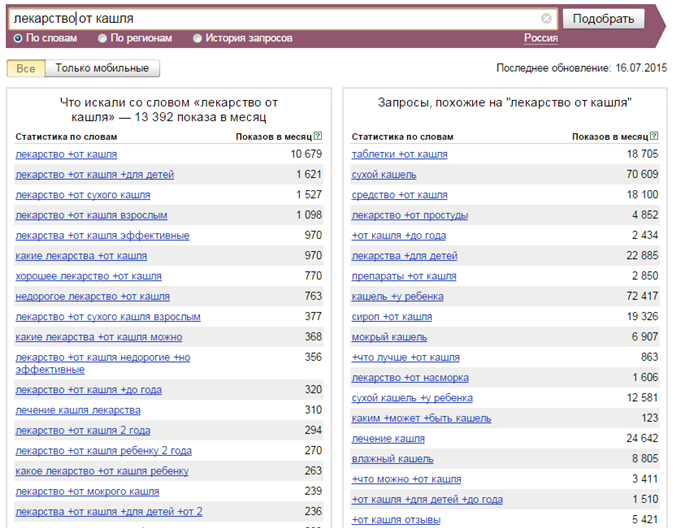This screenshot has height=528, width=680.
Task: Open link 'какие лекарства +от кашля можно'
Action: pos(99,337)
